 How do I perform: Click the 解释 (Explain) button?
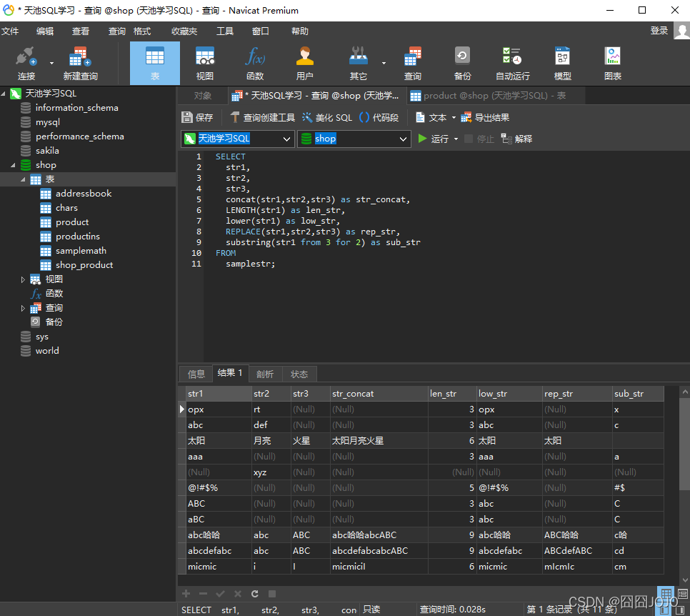click(x=516, y=139)
